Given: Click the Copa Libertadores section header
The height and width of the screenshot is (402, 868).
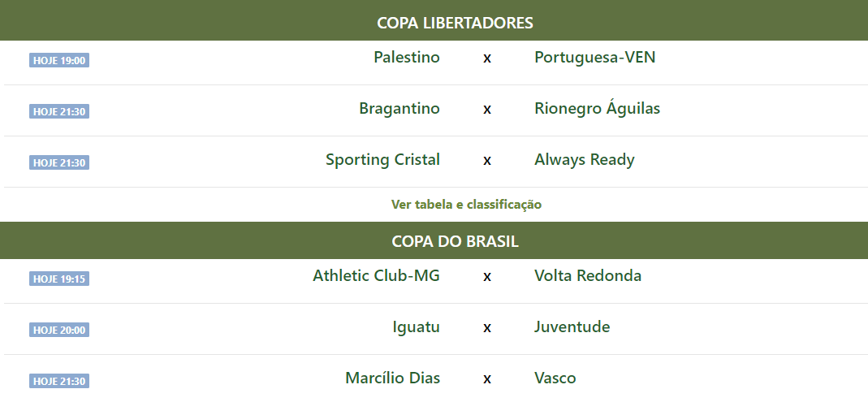Looking at the screenshot, I should click(455, 23).
